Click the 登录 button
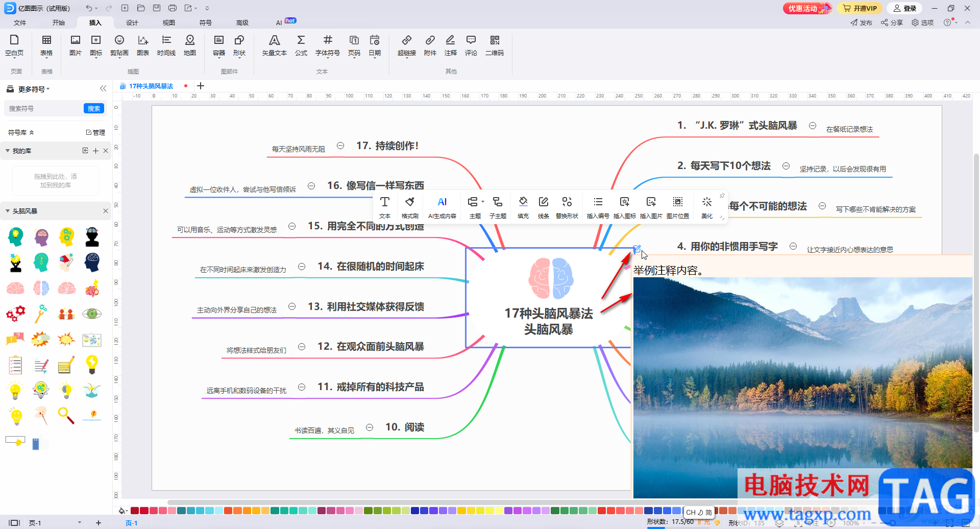The image size is (980, 529). 904,8
